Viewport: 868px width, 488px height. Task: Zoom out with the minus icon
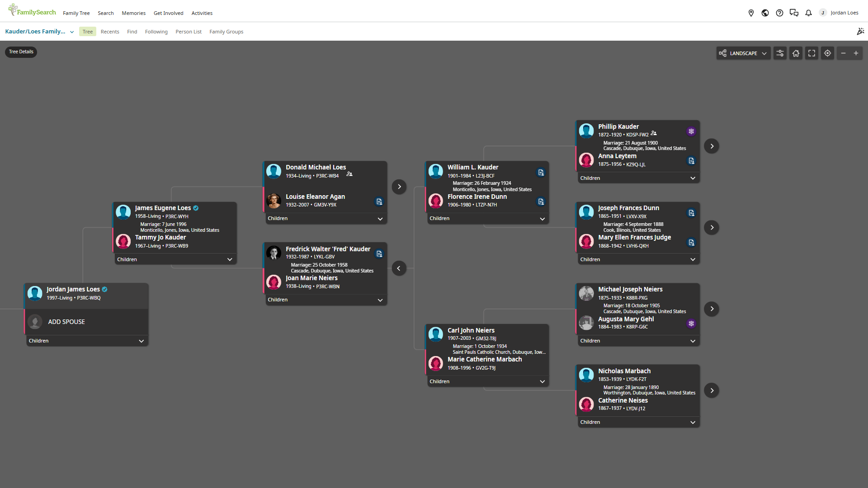tap(843, 53)
